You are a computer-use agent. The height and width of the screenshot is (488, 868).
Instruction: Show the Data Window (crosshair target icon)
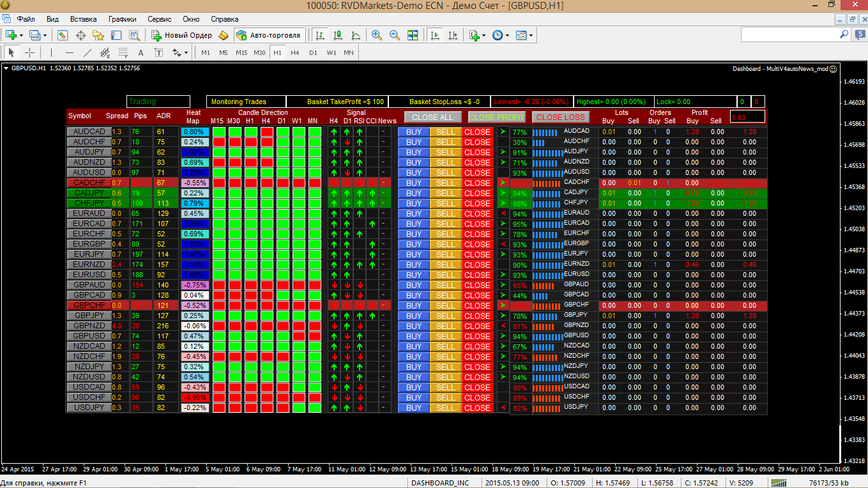click(x=80, y=35)
